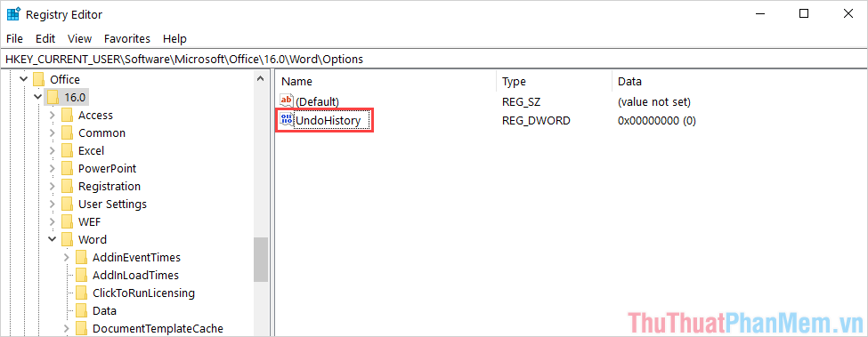Click the REG_DWORD type cell
The height and width of the screenshot is (337, 868).
(536, 120)
